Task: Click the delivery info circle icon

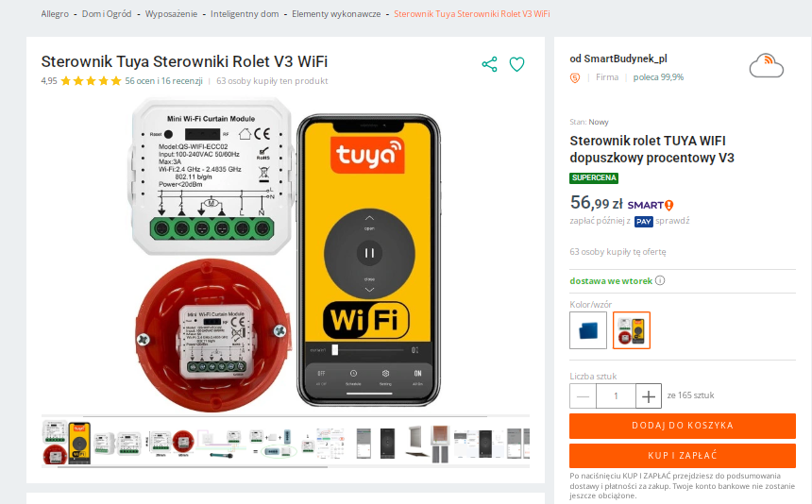Action: point(660,280)
